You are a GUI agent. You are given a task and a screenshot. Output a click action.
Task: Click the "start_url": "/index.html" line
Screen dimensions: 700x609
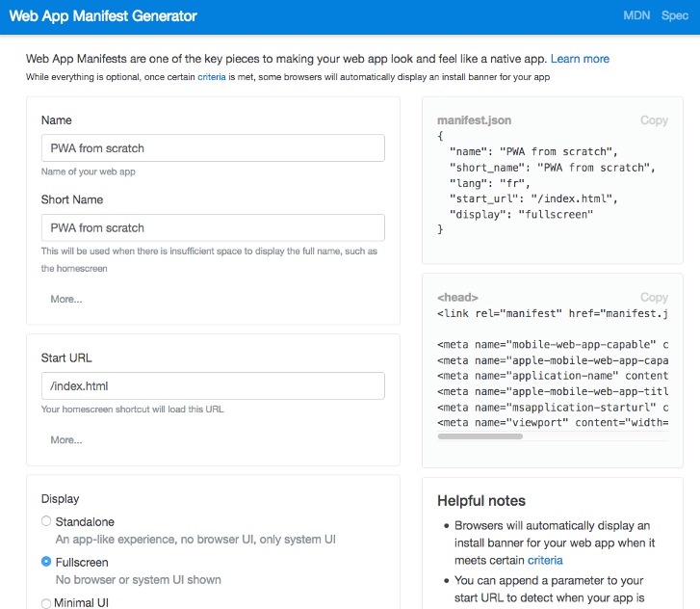533,199
